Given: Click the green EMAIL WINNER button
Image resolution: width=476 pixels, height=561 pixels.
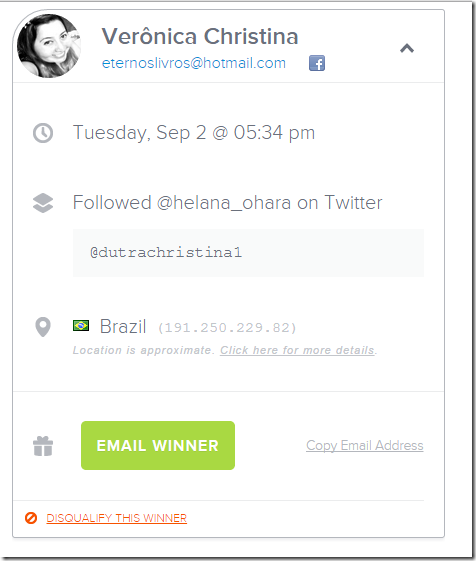Looking at the screenshot, I should coord(158,445).
